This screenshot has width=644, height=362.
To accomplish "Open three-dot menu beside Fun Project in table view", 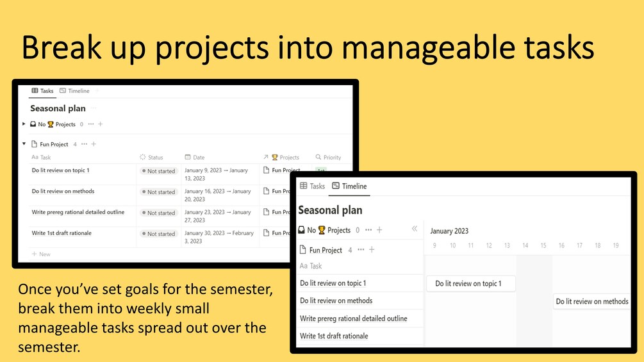I will pos(84,144).
